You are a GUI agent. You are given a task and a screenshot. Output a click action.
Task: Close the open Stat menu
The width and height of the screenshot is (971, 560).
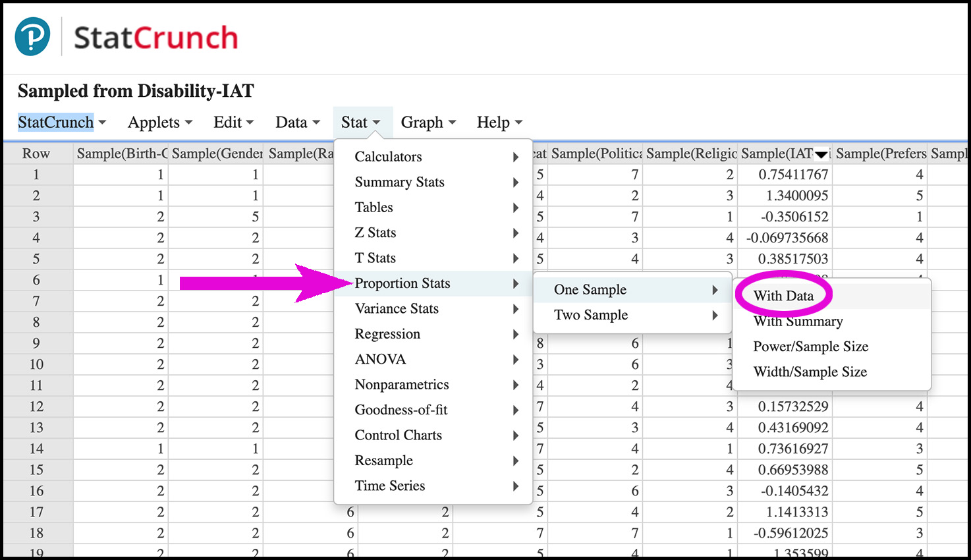coord(361,123)
